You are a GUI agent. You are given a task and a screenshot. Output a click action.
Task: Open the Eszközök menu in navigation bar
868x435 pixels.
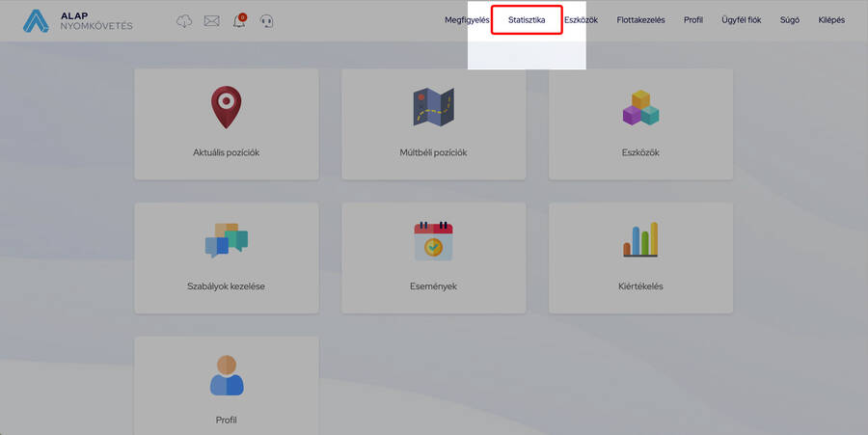click(x=581, y=20)
